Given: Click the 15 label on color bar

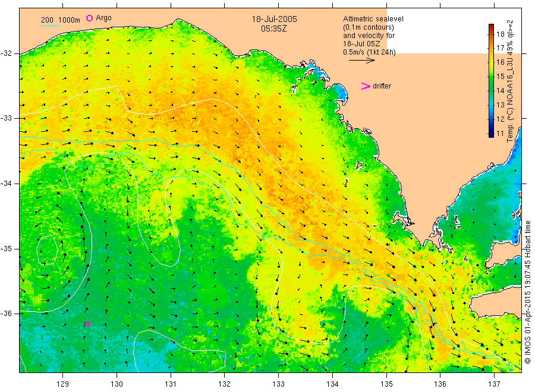Looking at the screenshot, I should point(500,77).
